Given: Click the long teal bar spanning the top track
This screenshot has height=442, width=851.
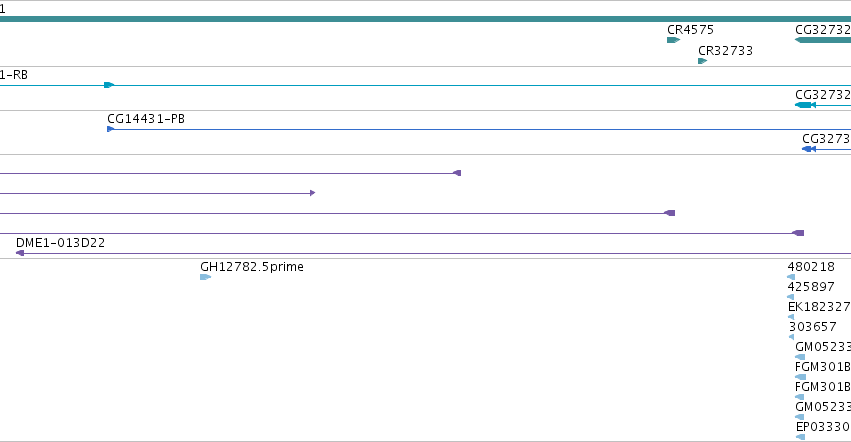Looking at the screenshot, I should click(x=426, y=19).
